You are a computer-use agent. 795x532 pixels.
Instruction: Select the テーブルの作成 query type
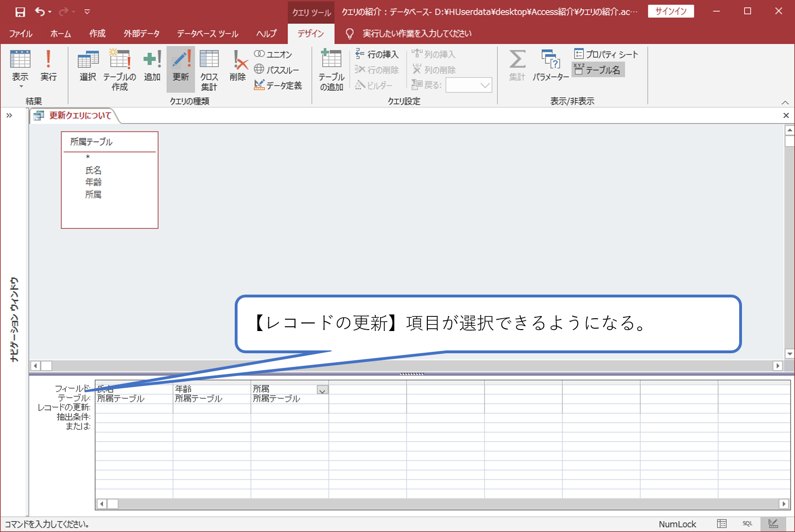[x=120, y=70]
